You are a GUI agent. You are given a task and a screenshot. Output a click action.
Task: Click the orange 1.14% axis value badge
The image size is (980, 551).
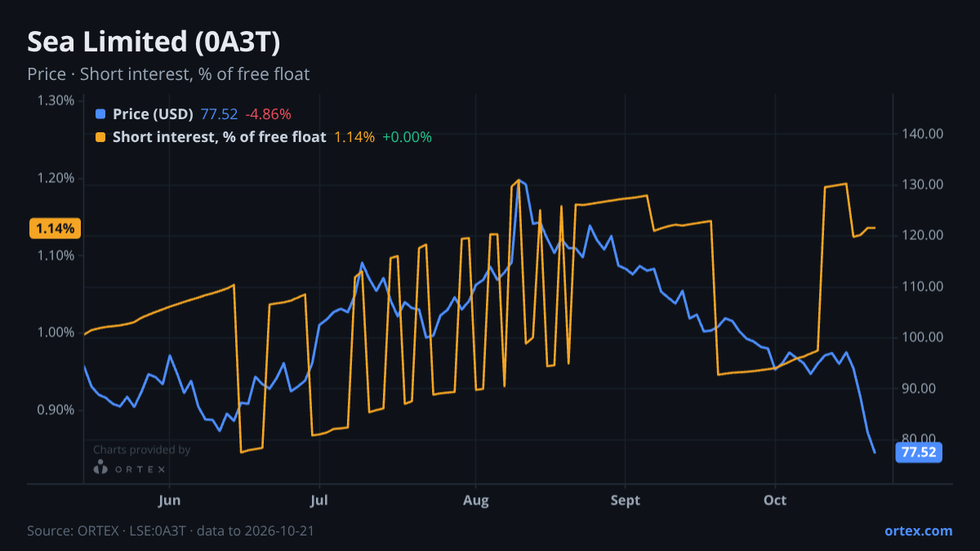click(x=55, y=229)
